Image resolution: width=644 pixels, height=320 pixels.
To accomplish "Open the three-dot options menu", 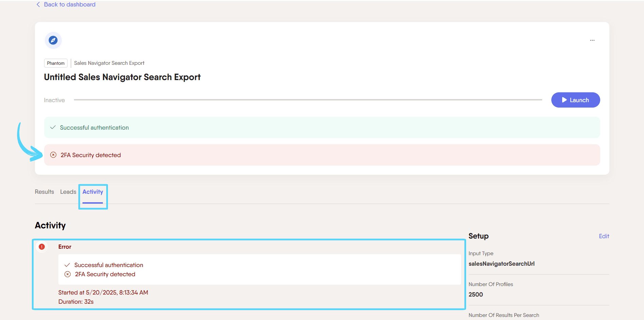I will [592, 40].
